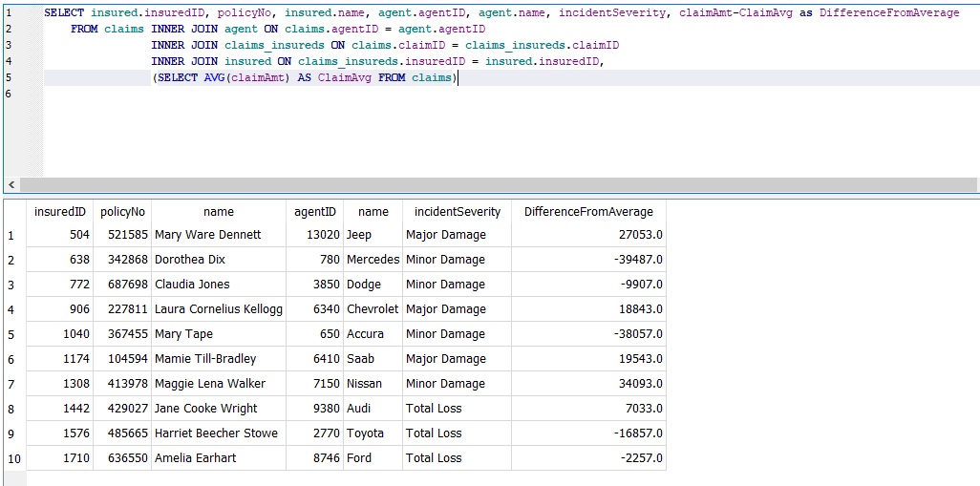Screen dimensions: 980x486
Task: Click difference value 18843.0
Action: pos(588,309)
